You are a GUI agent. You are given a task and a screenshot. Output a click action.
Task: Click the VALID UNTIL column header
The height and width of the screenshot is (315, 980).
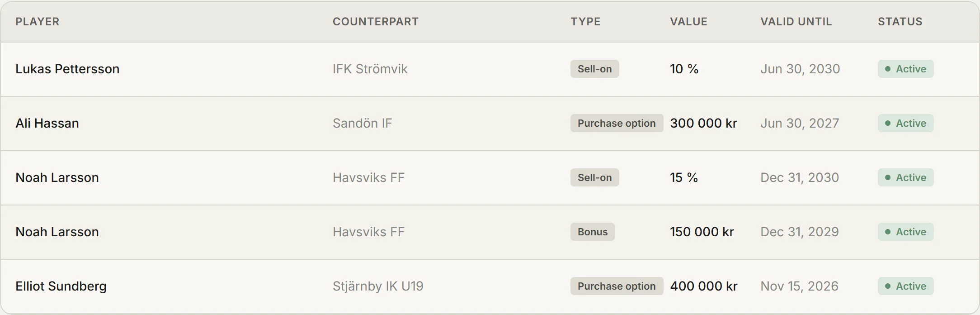[796, 22]
